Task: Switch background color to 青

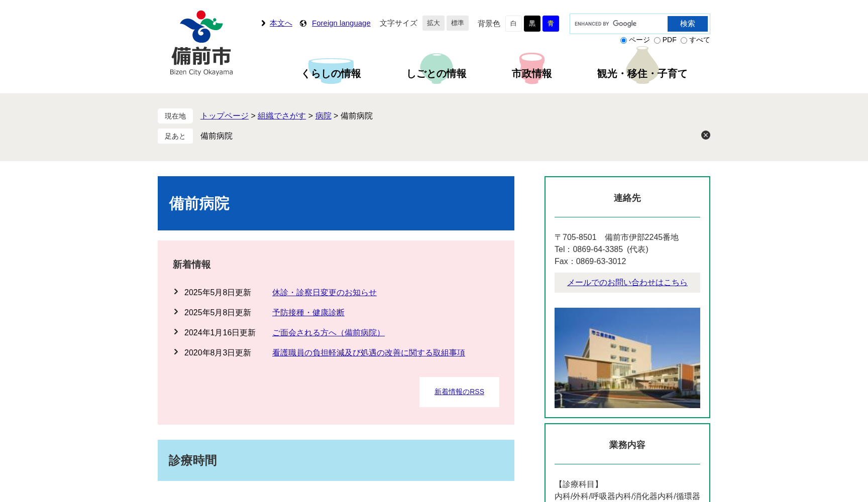Action: click(x=551, y=24)
